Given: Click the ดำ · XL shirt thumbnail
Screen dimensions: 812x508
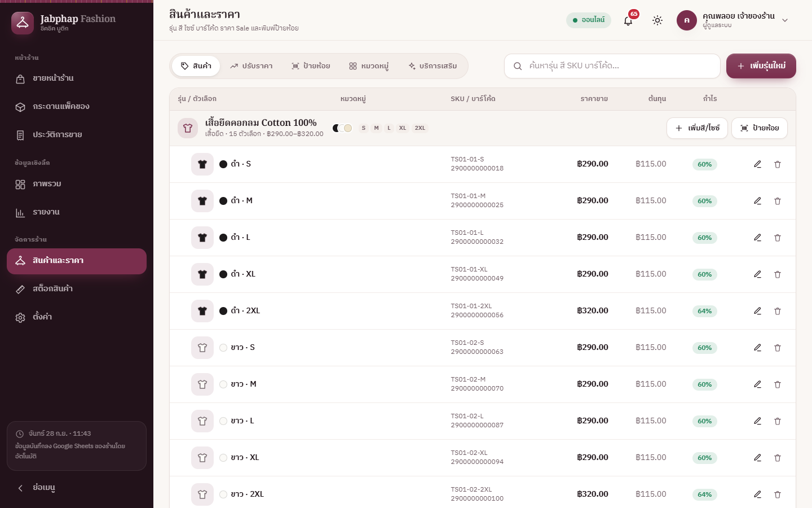Looking at the screenshot, I should [x=202, y=274].
